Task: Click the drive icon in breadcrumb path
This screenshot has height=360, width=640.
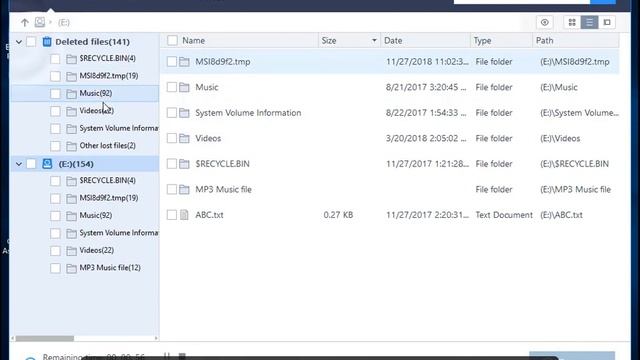Action: [40, 22]
